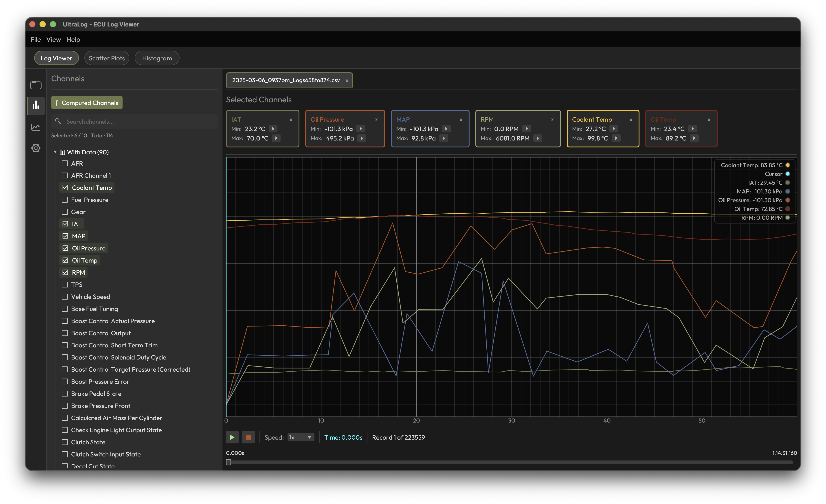Open settings via the gear icon
Viewport: 826px width, 504px height.
[x=35, y=148]
